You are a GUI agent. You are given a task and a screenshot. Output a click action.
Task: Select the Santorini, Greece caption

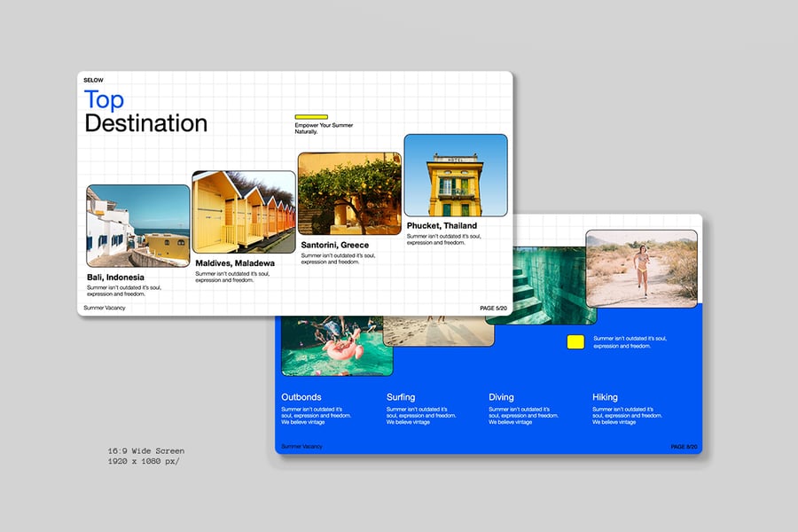[334, 245]
